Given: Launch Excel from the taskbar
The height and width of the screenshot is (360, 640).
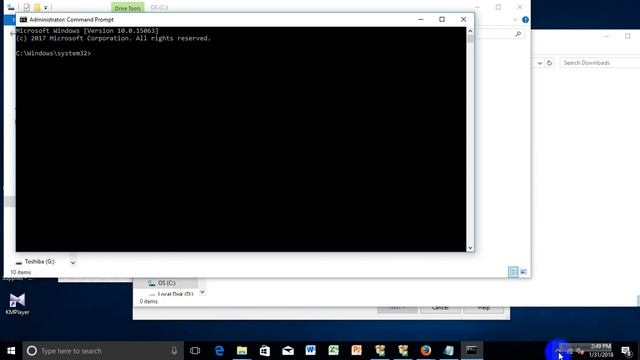Looking at the screenshot, I should [x=333, y=351].
